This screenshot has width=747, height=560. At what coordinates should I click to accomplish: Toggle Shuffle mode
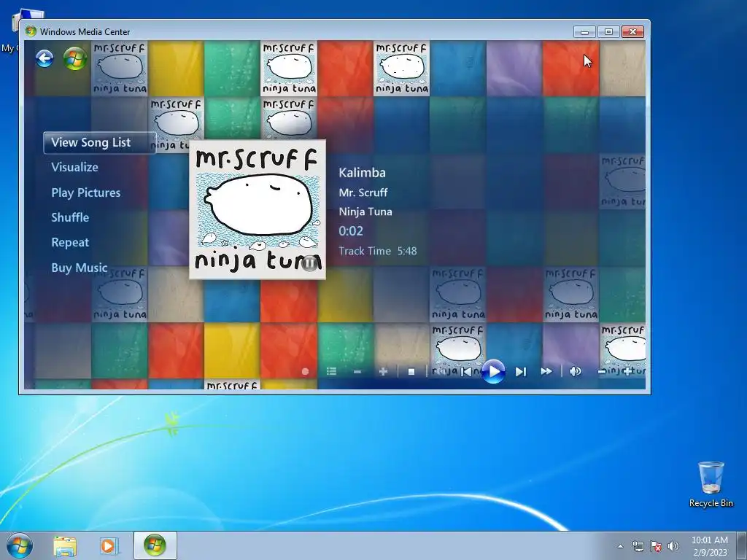[x=70, y=217]
